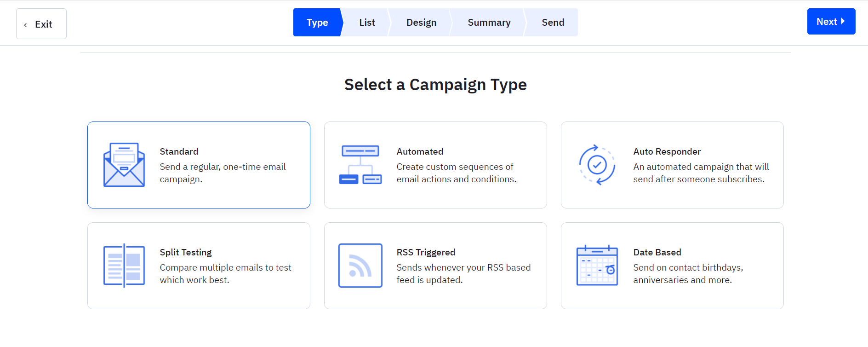Click the 'Select a Campaign Type' heading

click(435, 85)
